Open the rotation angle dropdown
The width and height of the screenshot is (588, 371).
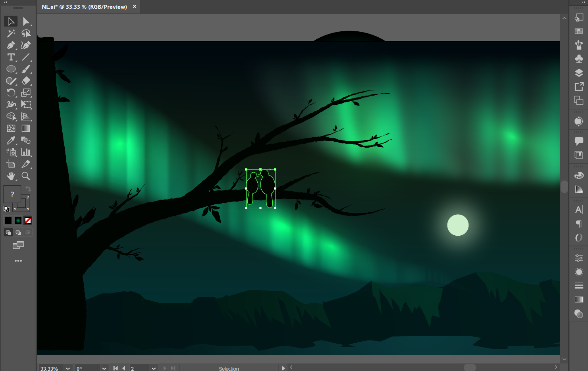point(104,368)
